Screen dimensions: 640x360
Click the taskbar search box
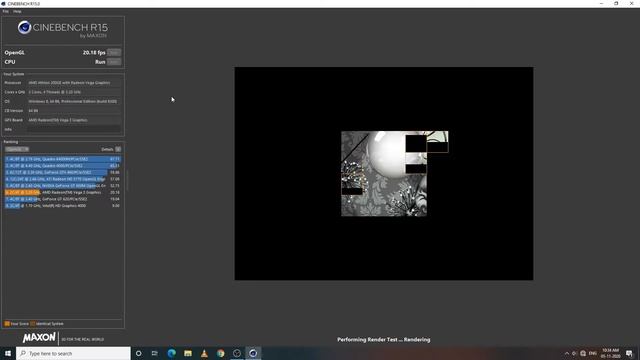click(x=73, y=353)
